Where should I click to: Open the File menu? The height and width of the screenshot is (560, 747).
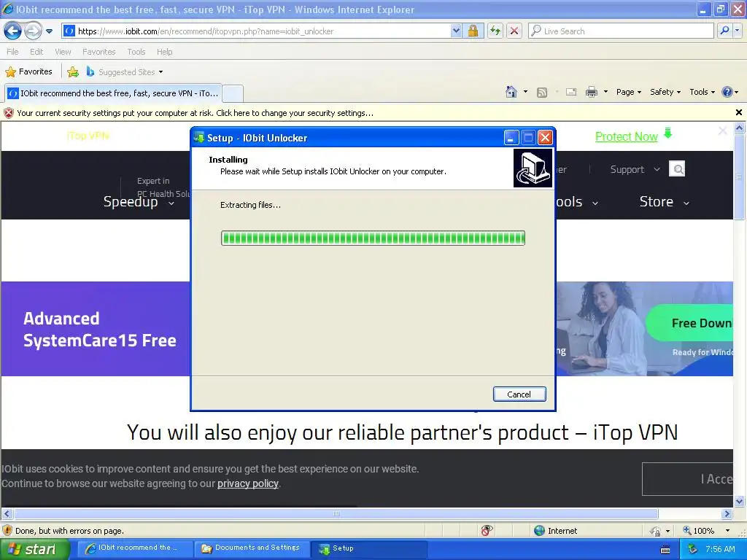click(x=12, y=52)
